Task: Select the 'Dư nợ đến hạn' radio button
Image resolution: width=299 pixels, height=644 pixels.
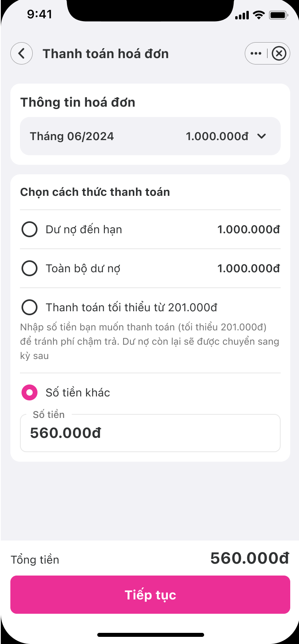Action: (x=30, y=229)
